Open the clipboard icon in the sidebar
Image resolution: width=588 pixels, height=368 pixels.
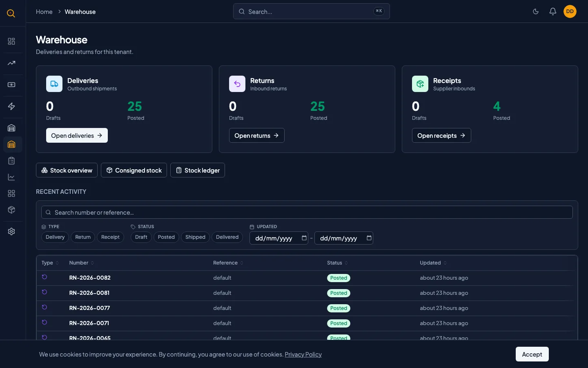11,161
